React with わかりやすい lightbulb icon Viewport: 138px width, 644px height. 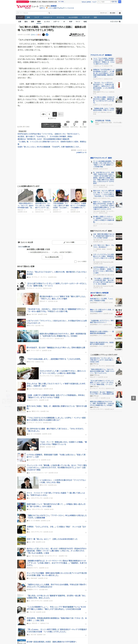[x=74, y=125]
